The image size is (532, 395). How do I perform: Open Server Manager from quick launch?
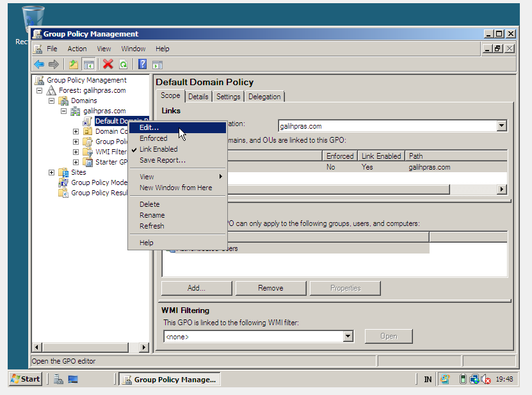[x=58, y=379]
